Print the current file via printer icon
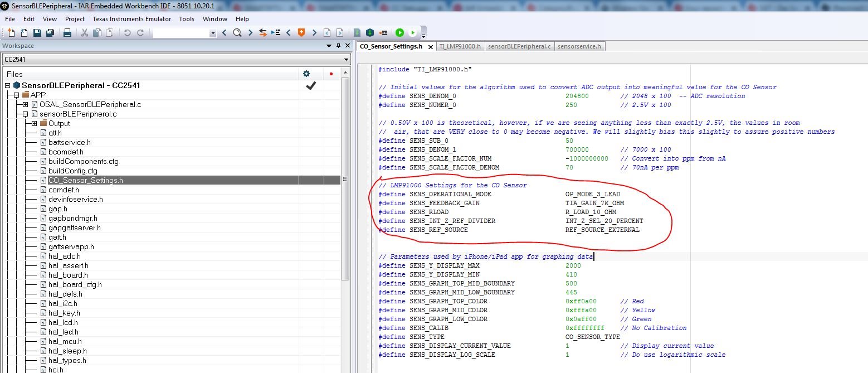868x373 pixels. tap(67, 33)
